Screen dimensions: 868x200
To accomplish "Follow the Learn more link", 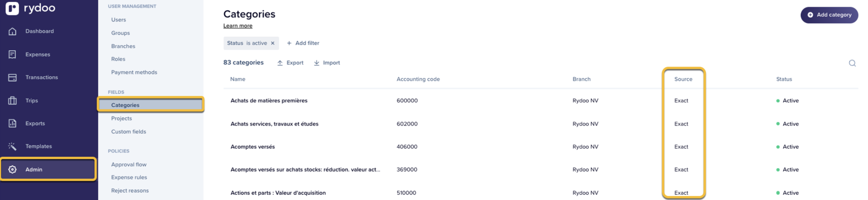I will 237,26.
